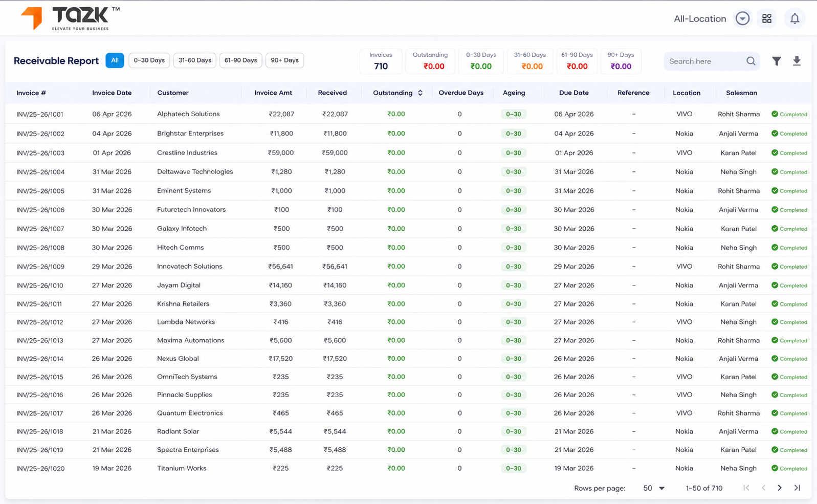Select customer Futuretech Innovators
This screenshot has height=504, width=817.
pyautogui.click(x=191, y=209)
